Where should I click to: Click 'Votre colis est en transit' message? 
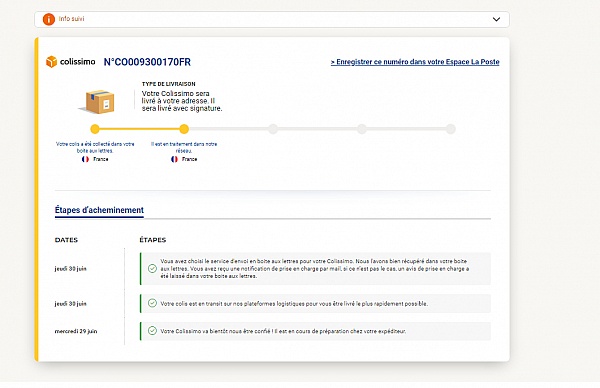pyautogui.click(x=294, y=304)
